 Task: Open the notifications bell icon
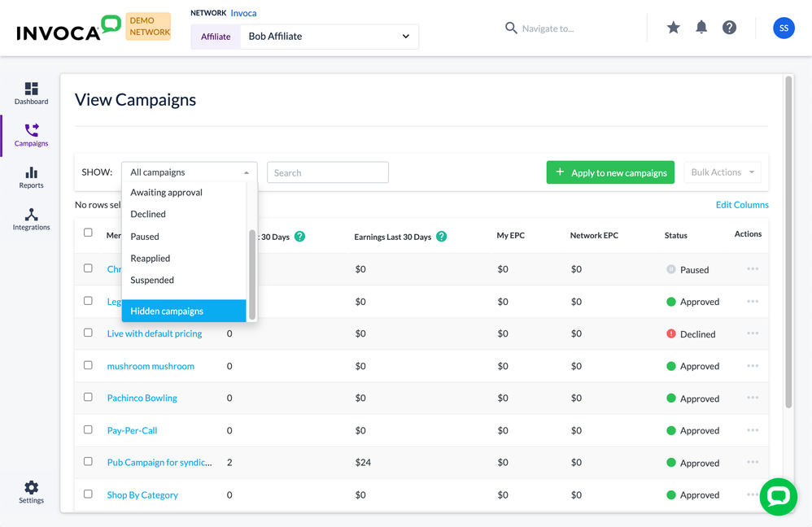pos(701,28)
